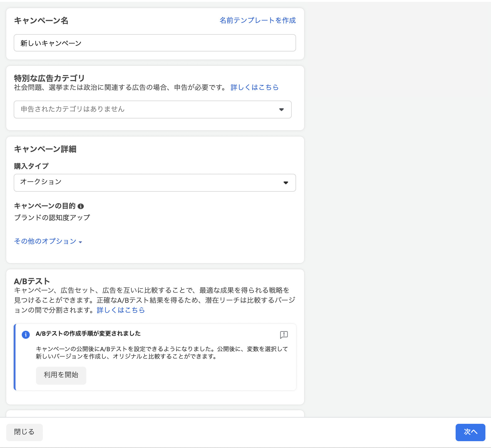Open the 申告されたカテゴリはありません dropdown

click(152, 110)
